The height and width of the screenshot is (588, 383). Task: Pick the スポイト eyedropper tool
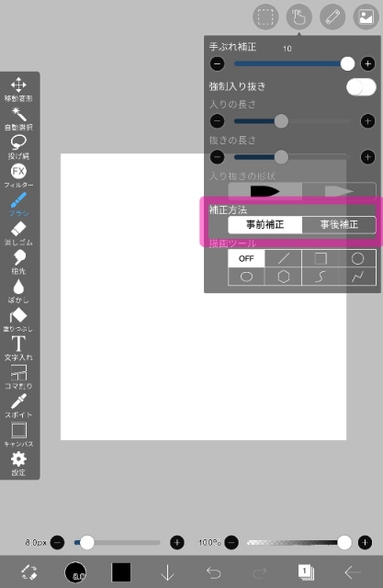pyautogui.click(x=18, y=406)
